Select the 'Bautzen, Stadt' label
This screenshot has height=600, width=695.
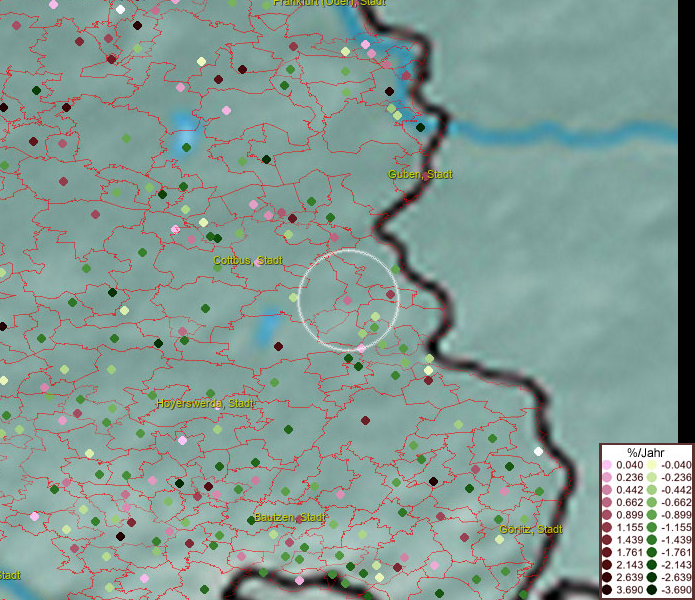[290, 517]
